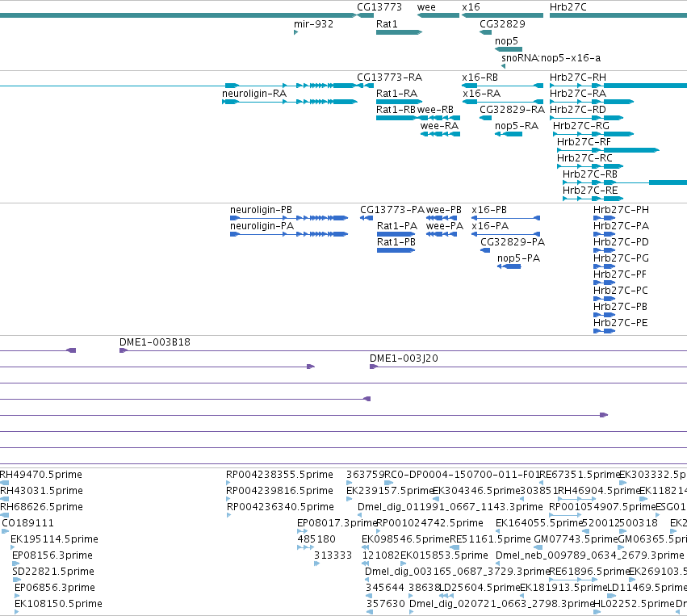Select the CG13773-PA CDS label
This screenshot has height=616, width=687.
pyautogui.click(x=392, y=210)
